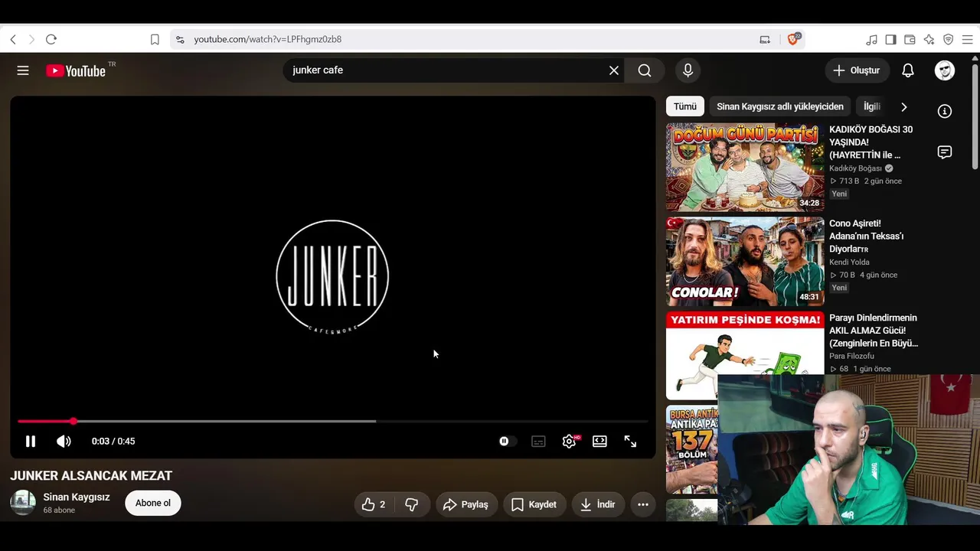Open the notifications bell
Screen dimensions: 980x551
tap(908, 70)
